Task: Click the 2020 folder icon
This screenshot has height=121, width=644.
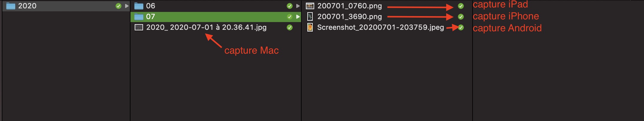Action: 11,6
